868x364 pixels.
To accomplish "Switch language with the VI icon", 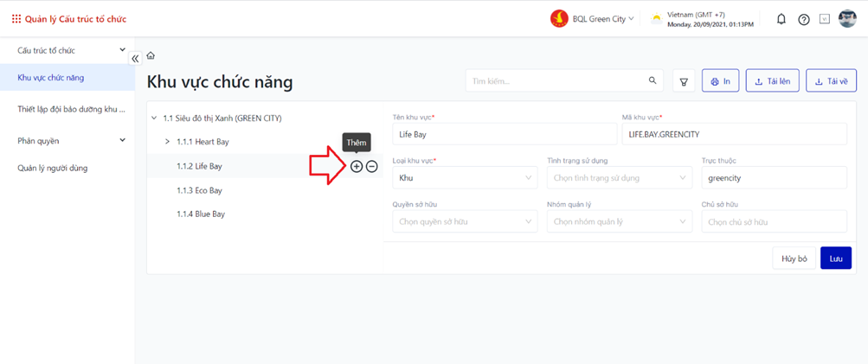I will (824, 19).
